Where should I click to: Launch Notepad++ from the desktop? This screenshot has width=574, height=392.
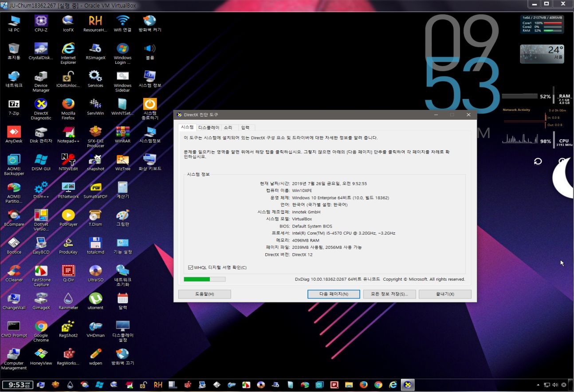68,134
